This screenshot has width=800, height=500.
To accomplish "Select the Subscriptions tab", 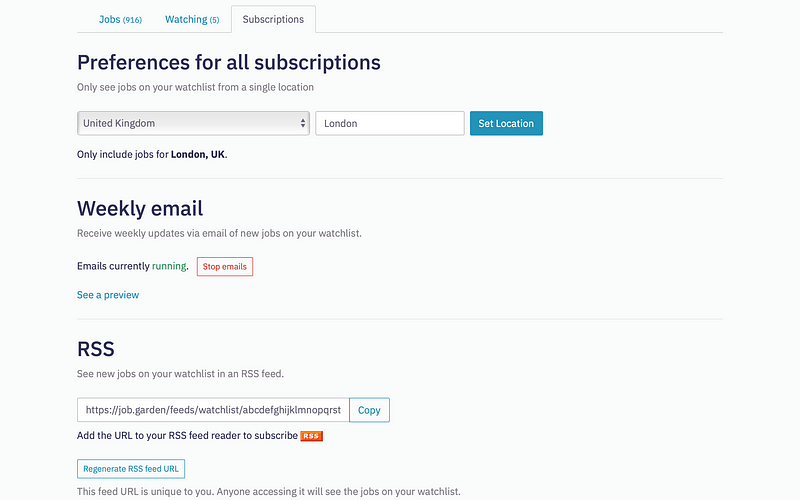I will 273,19.
